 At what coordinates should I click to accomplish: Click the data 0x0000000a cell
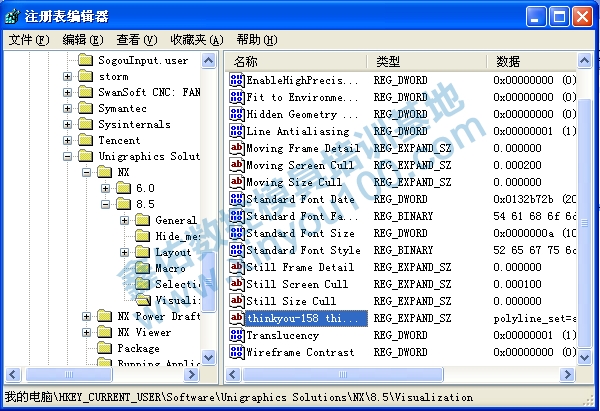[535, 233]
